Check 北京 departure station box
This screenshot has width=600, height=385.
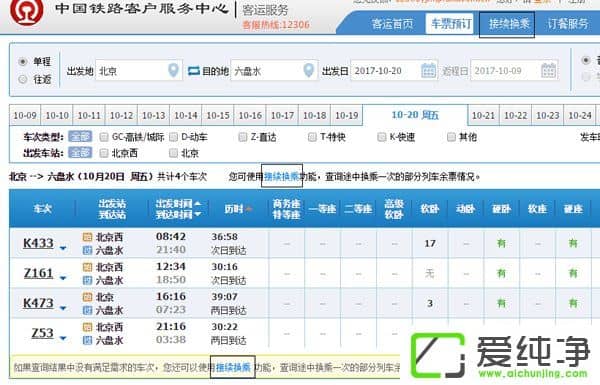(x=173, y=153)
